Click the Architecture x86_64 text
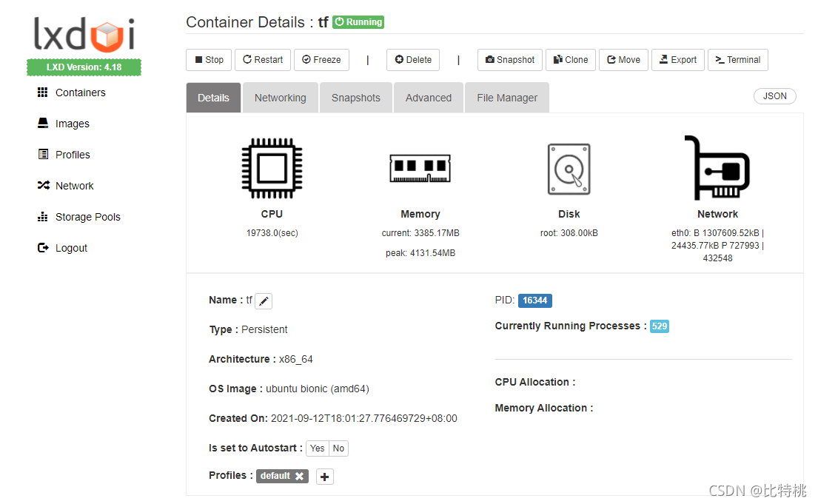 tap(296, 360)
